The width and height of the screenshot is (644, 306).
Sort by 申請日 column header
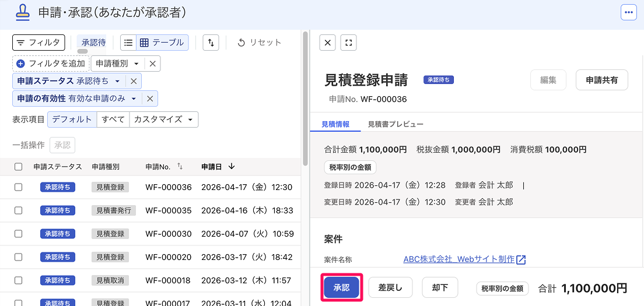click(218, 166)
